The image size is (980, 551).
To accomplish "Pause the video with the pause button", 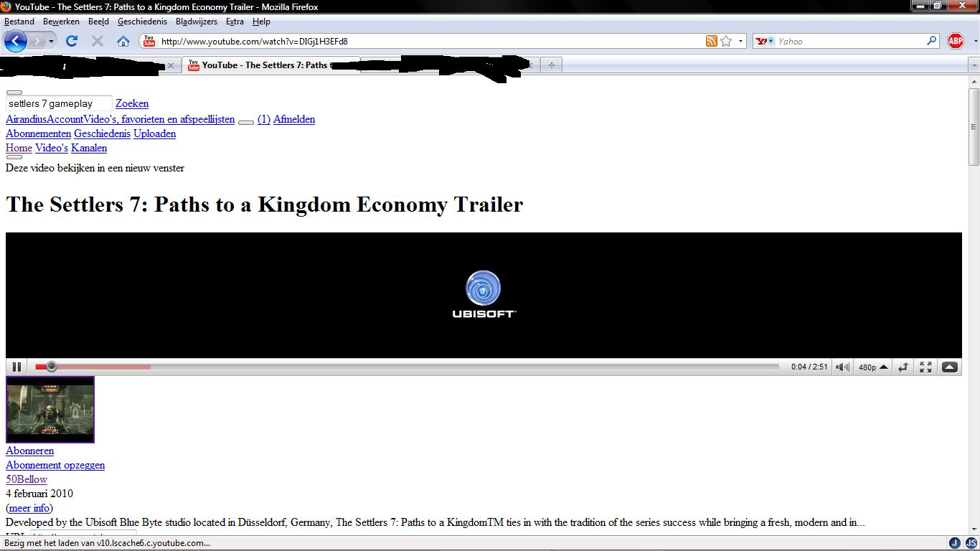I will click(x=17, y=367).
